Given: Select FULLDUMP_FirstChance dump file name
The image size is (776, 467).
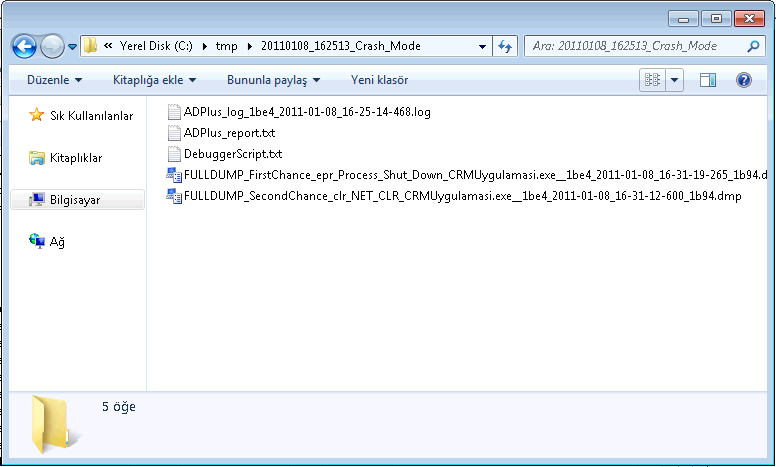Looking at the screenshot, I should (x=475, y=175).
